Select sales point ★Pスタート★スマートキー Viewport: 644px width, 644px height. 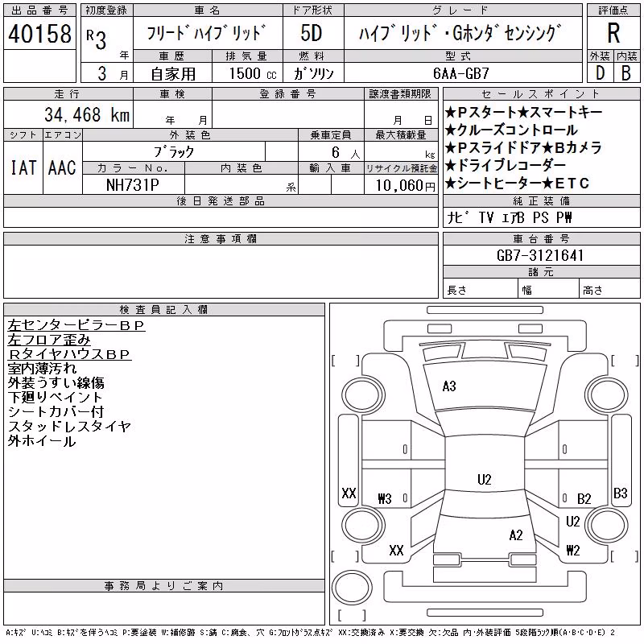(524, 112)
